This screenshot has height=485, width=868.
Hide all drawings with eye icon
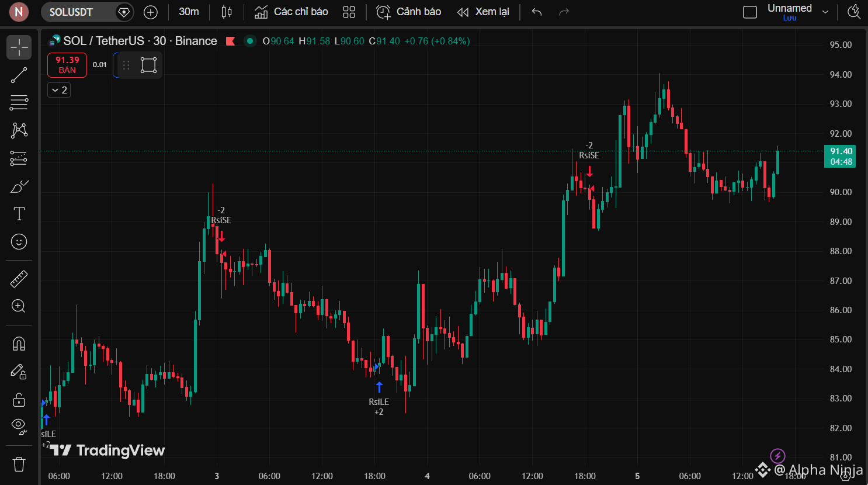click(x=19, y=427)
